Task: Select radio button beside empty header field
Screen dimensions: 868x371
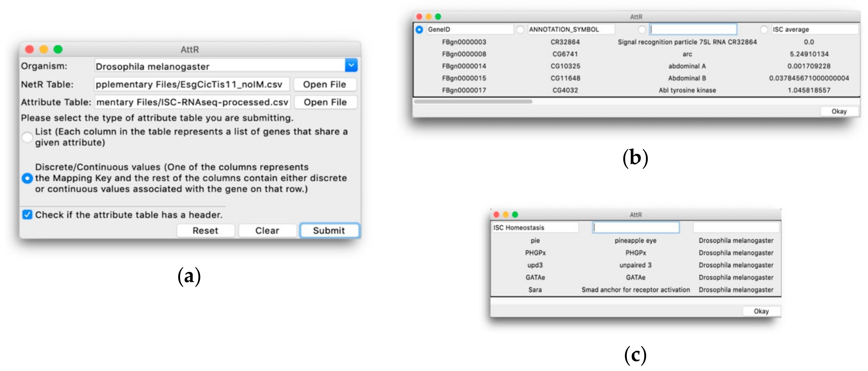Action: [642, 30]
